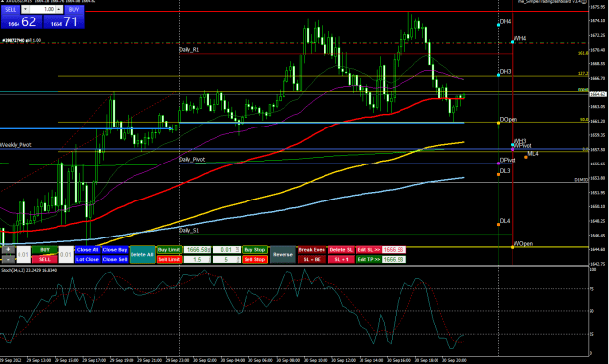609x364 pixels.
Task: Click the WH4 marker label
Action: point(520,38)
